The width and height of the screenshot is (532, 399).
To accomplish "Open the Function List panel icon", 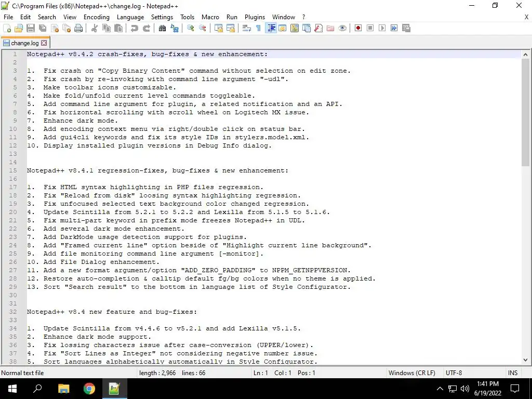I will point(318,28).
